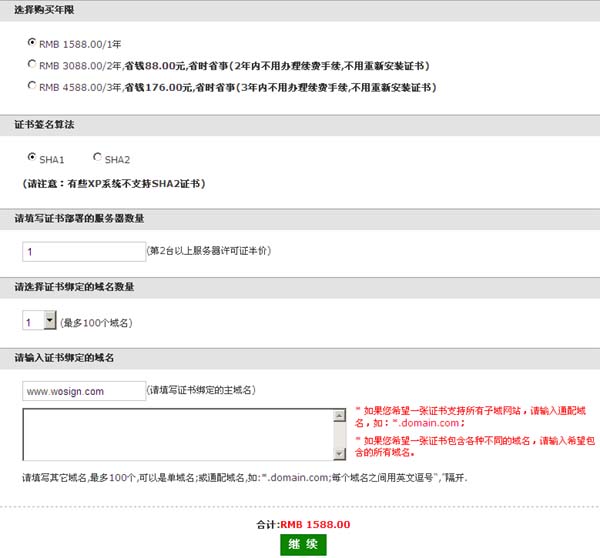Click the XP系统不支持SHA2 notice text

pyautogui.click(x=114, y=184)
